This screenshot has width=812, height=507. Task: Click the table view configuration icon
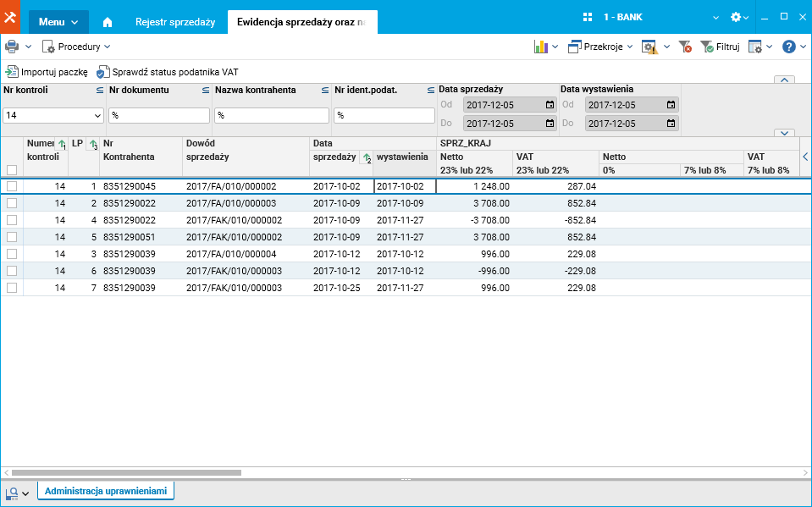pos(754,47)
